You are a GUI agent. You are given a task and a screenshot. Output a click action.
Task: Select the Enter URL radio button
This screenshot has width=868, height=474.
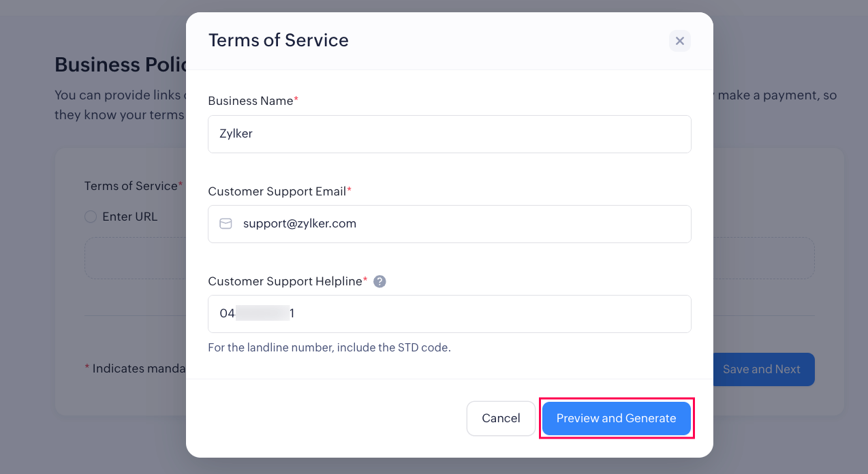(91, 217)
